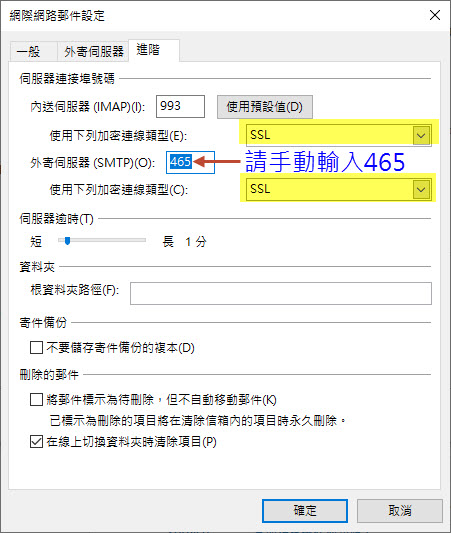Enable 不要儲存寄件備份的複本 checkbox
This screenshot has width=451, height=533.
point(36,348)
